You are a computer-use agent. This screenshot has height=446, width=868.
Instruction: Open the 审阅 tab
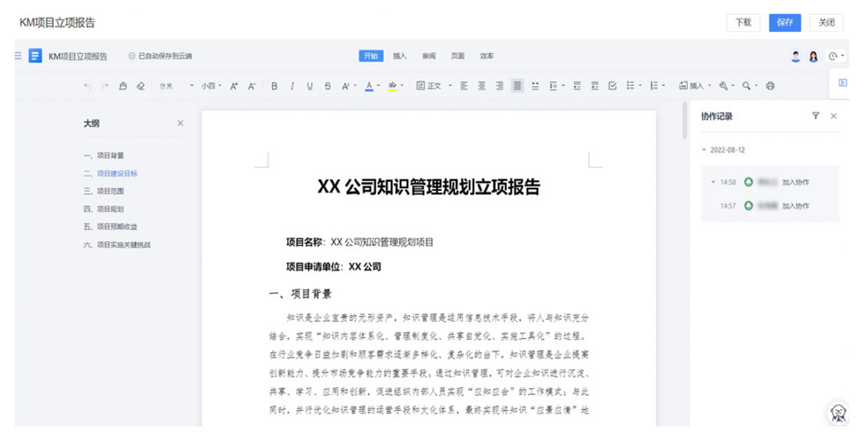pos(429,56)
